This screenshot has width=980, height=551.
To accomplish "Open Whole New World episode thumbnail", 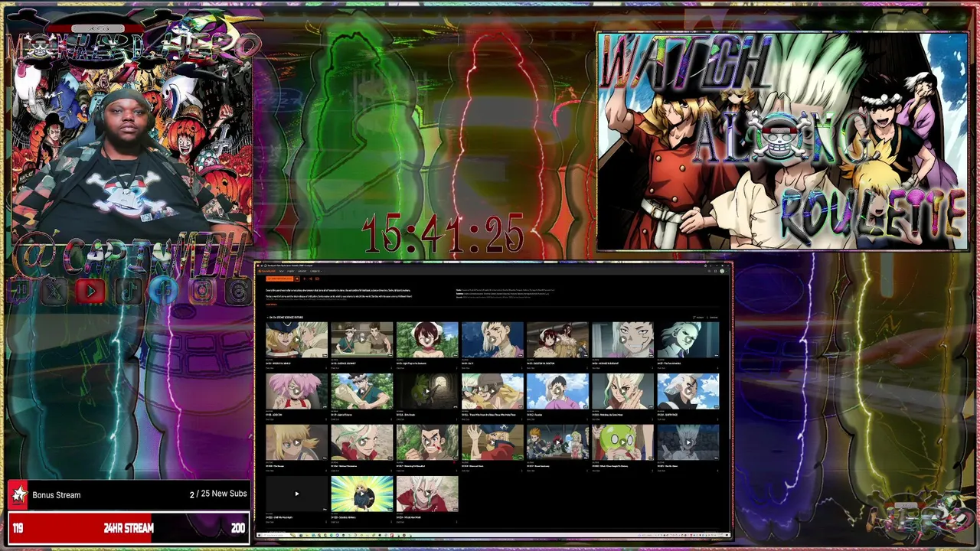I will tap(427, 494).
